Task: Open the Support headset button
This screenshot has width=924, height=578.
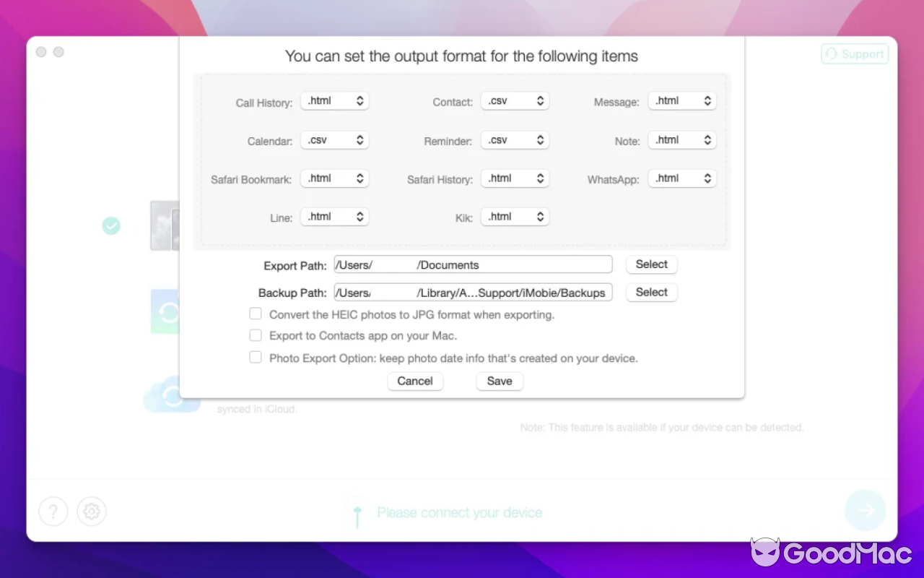Action: (x=855, y=54)
